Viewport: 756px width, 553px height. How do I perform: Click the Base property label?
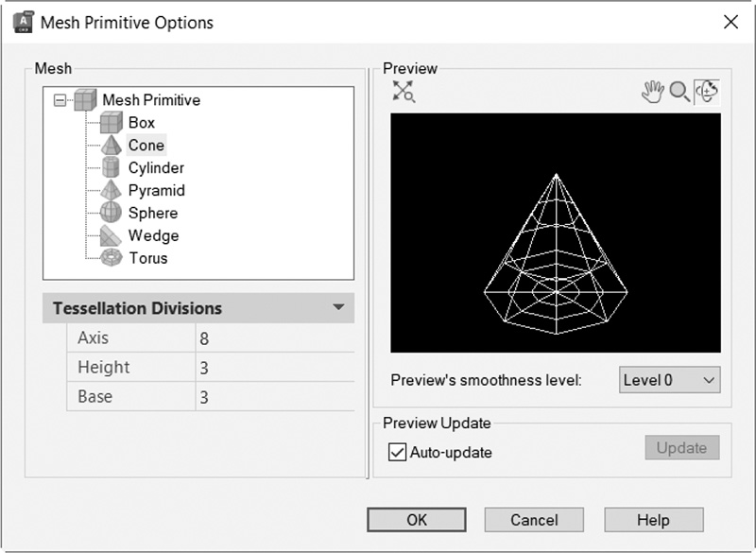[x=95, y=397]
